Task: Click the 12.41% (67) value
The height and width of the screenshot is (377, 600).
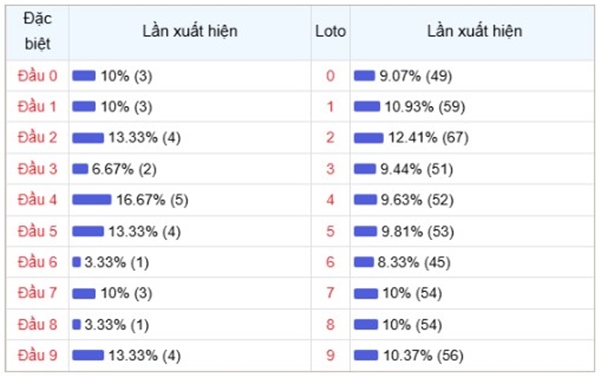Action: (x=429, y=137)
